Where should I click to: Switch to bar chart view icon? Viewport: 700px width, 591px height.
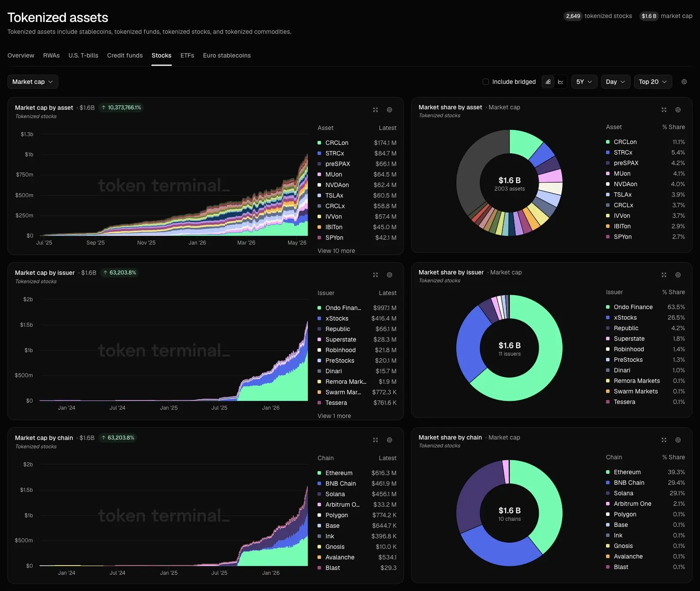[548, 82]
